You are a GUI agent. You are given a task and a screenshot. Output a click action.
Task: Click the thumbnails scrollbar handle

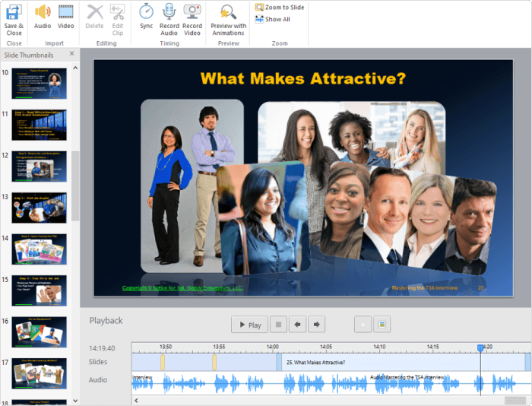click(x=75, y=186)
